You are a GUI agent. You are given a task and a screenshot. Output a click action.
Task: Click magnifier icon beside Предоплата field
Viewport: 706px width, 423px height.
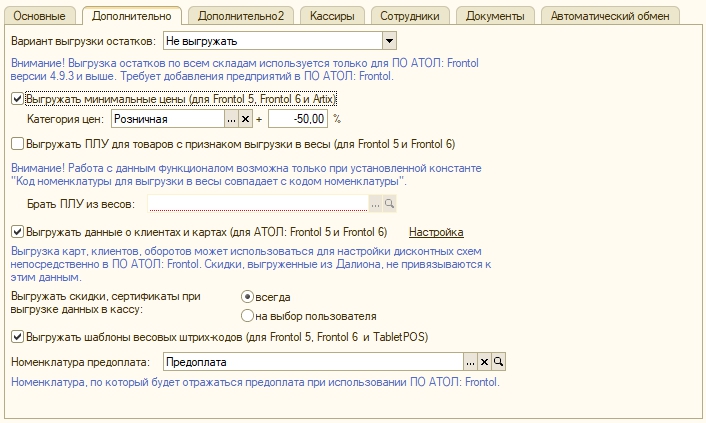pyautogui.click(x=498, y=361)
